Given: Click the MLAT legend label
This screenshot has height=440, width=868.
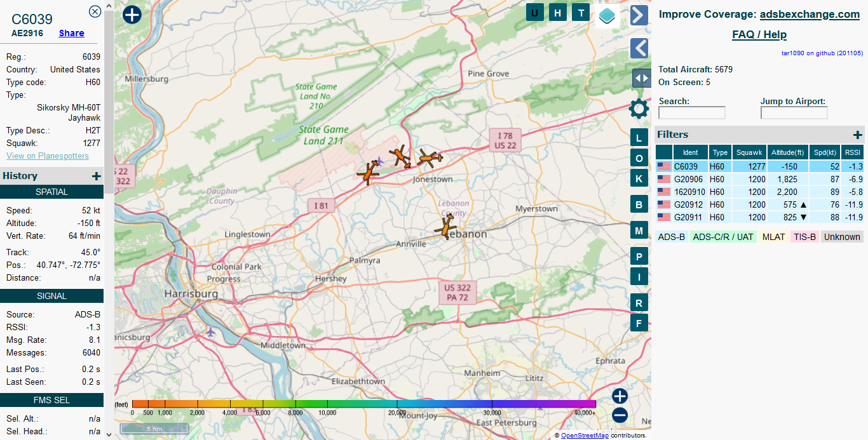Looking at the screenshot, I should [x=773, y=237].
